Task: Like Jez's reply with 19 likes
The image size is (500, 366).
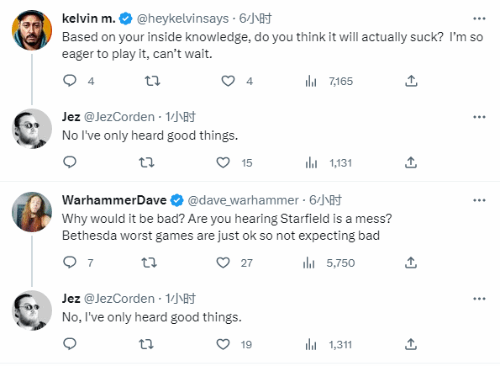Action: (223, 344)
